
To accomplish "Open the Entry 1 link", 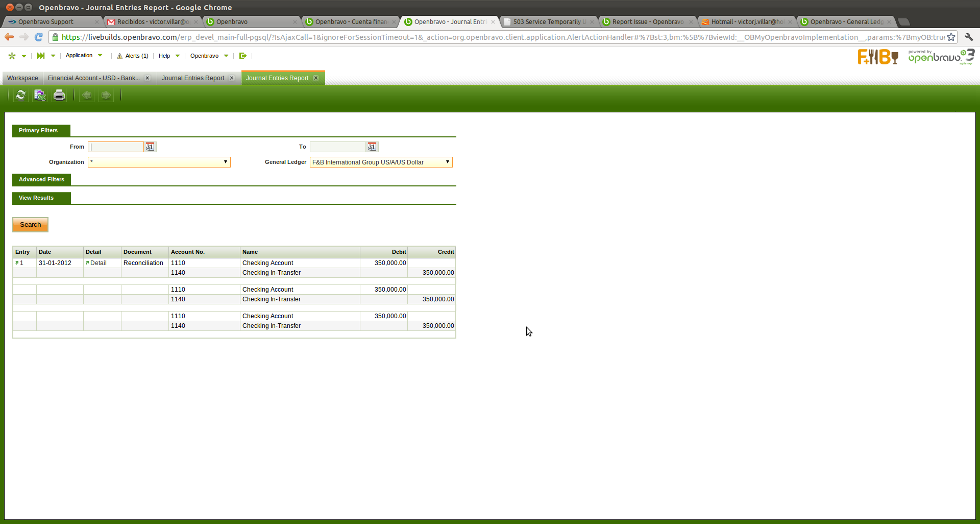I will point(21,263).
